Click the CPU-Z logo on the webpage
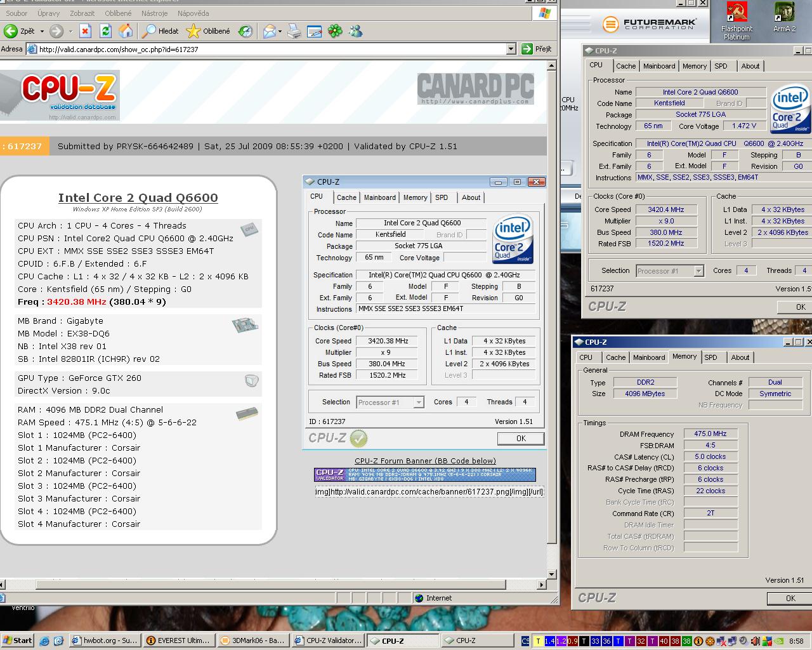This screenshot has height=650, width=812. (60, 95)
